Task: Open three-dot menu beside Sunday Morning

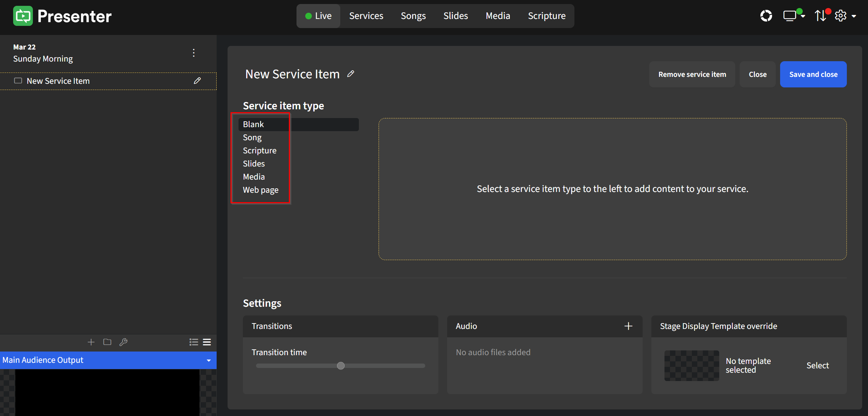Action: pyautogui.click(x=194, y=52)
